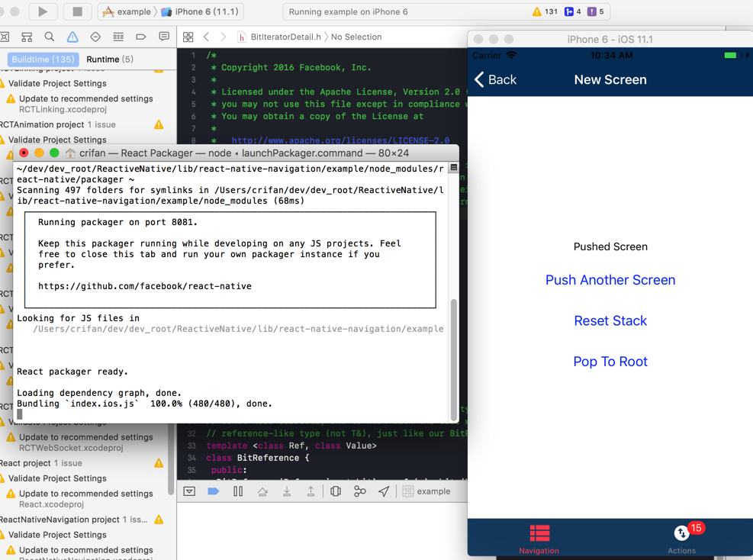Click the Step Over debug button
Image resolution: width=753 pixels, height=560 pixels.
262,491
